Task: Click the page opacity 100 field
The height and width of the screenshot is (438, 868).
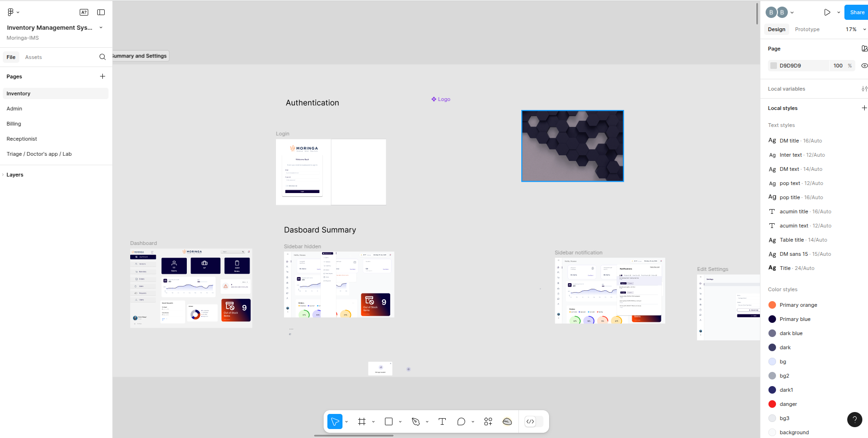Action: click(838, 66)
